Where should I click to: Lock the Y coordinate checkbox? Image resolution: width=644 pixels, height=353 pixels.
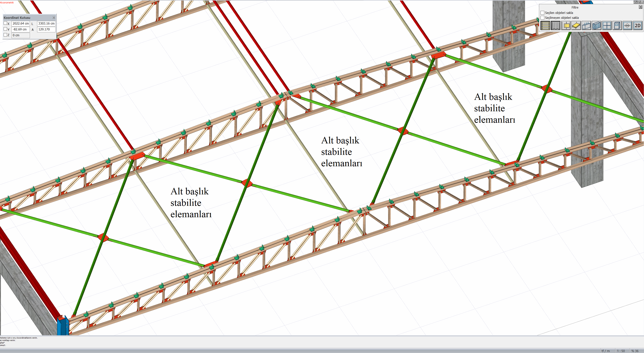[x=5, y=29]
